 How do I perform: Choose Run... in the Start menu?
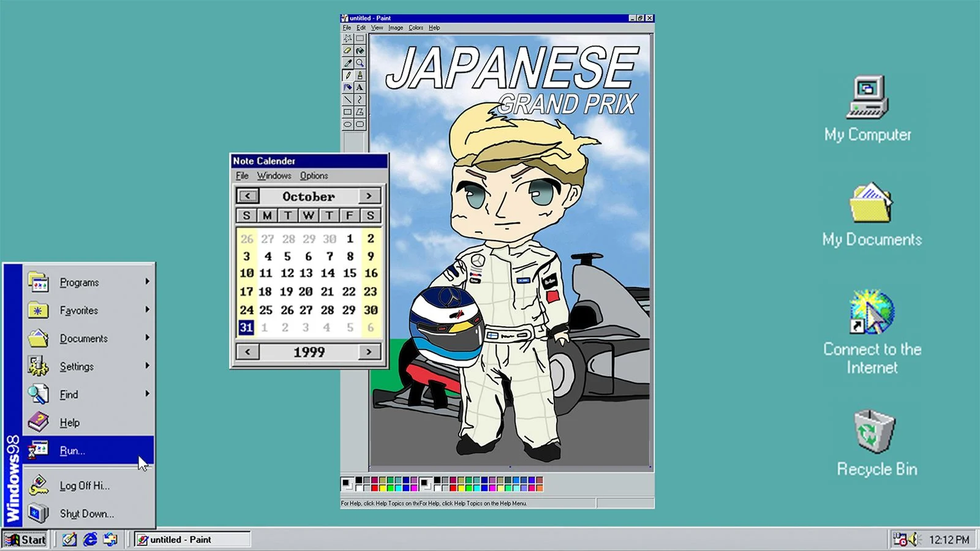coord(89,451)
